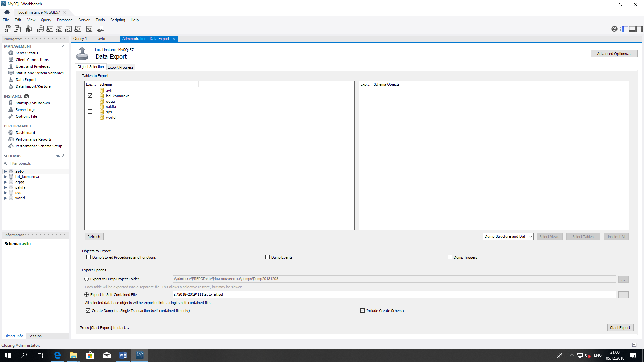The image size is (644, 362).
Task: Enable the Dump Events checkbox
Action: pyautogui.click(x=267, y=257)
